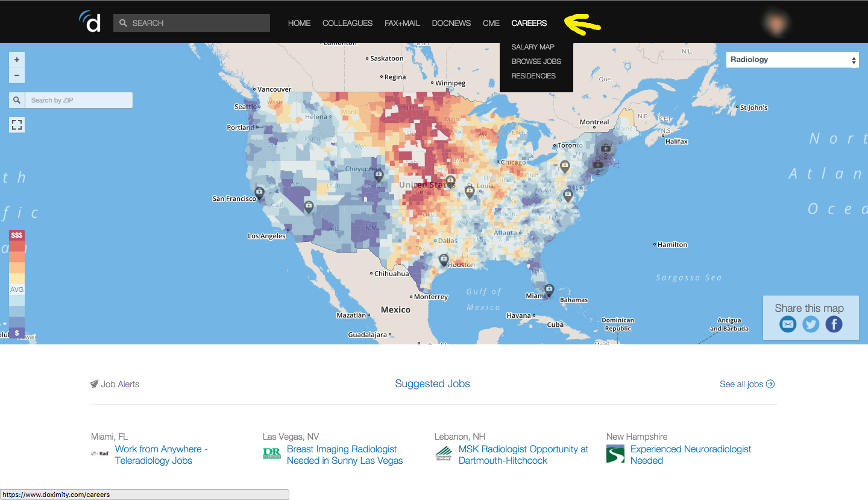The image size is (868, 500).
Task: Open the COLLEAGUES nav item
Action: (347, 23)
